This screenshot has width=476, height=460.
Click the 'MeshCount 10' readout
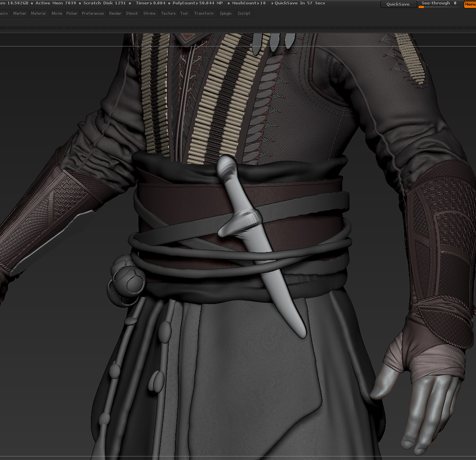pos(249,3)
